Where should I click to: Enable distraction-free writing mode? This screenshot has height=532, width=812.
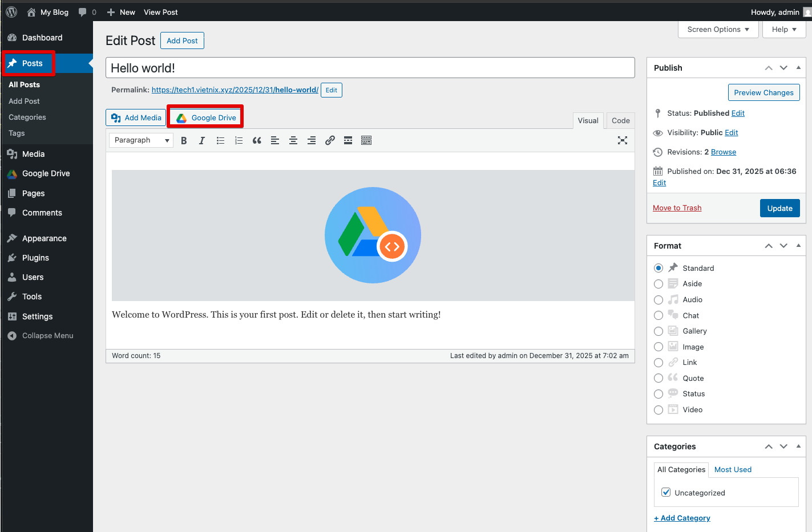point(623,140)
